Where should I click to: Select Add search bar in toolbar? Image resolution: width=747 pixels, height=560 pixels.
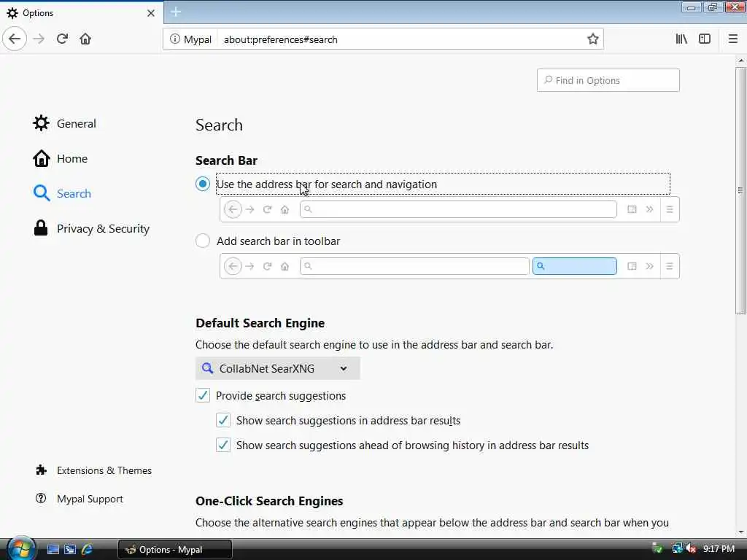203,241
